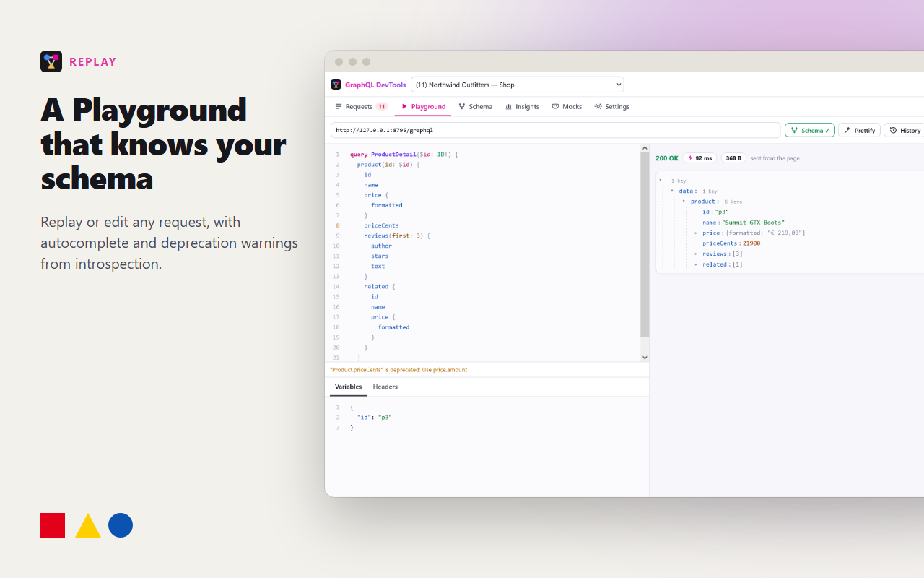Image resolution: width=924 pixels, height=578 pixels.
Task: Click the Insights bar chart icon
Action: click(x=509, y=107)
